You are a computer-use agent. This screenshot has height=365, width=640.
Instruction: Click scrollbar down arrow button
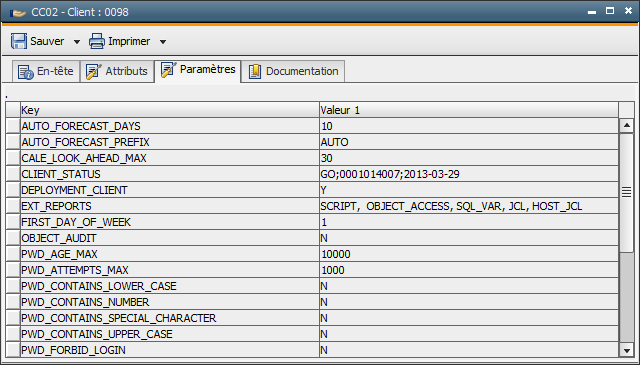pos(627,350)
